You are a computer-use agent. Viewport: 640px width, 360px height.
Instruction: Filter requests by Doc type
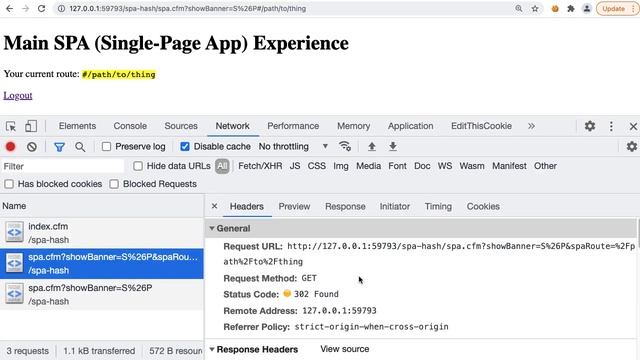tap(422, 166)
